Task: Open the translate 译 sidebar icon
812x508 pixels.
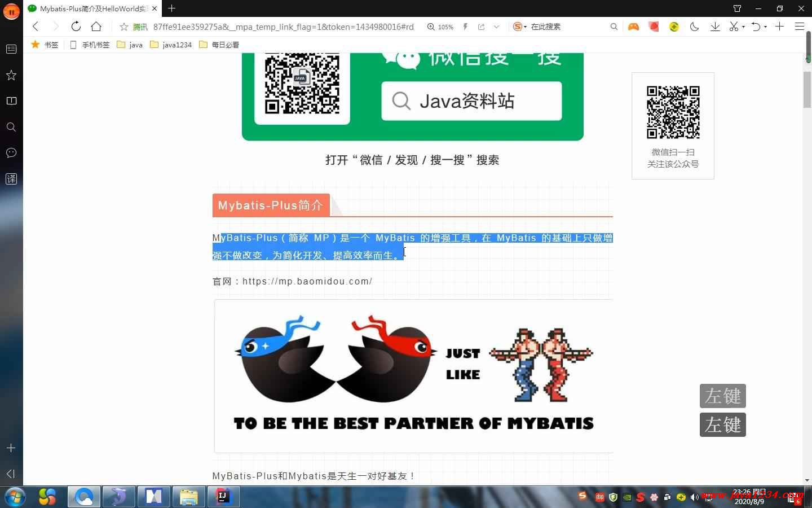Action: pos(11,179)
